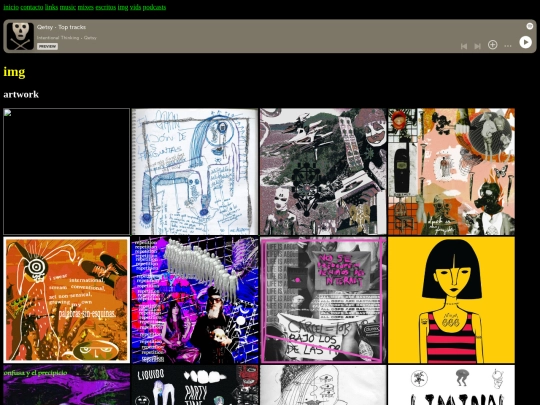Open the broken black image thumbnail
The image size is (540, 405).
pyautogui.click(x=66, y=172)
